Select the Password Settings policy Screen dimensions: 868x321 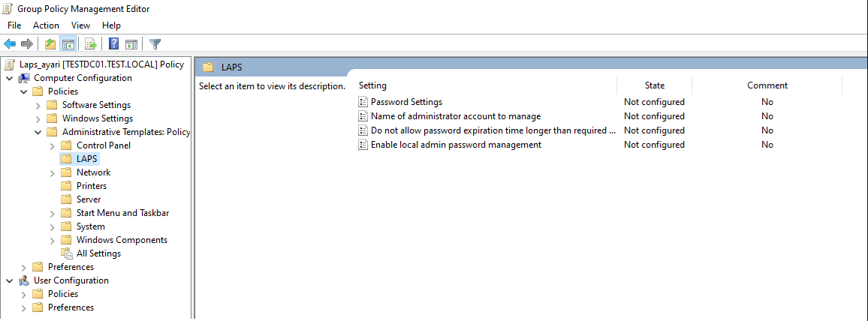point(406,102)
